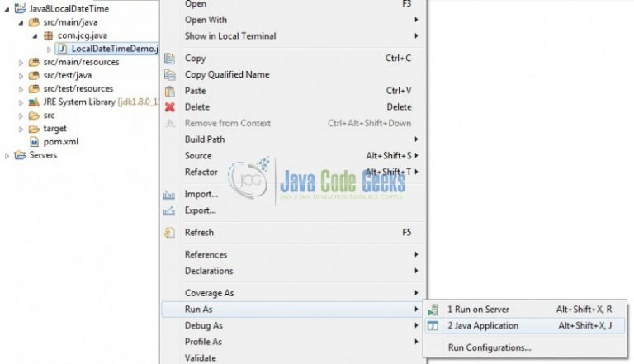Click the Copy Qualified Name icon
Screen dimensions: 634x364
click(x=170, y=75)
